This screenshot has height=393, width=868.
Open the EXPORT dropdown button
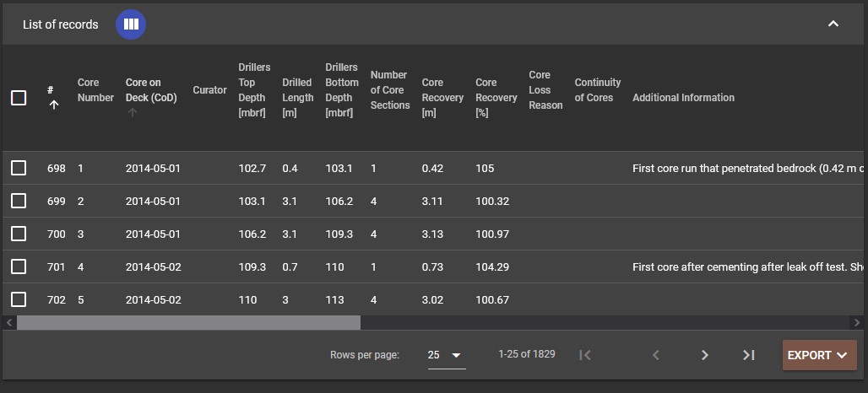(x=818, y=355)
